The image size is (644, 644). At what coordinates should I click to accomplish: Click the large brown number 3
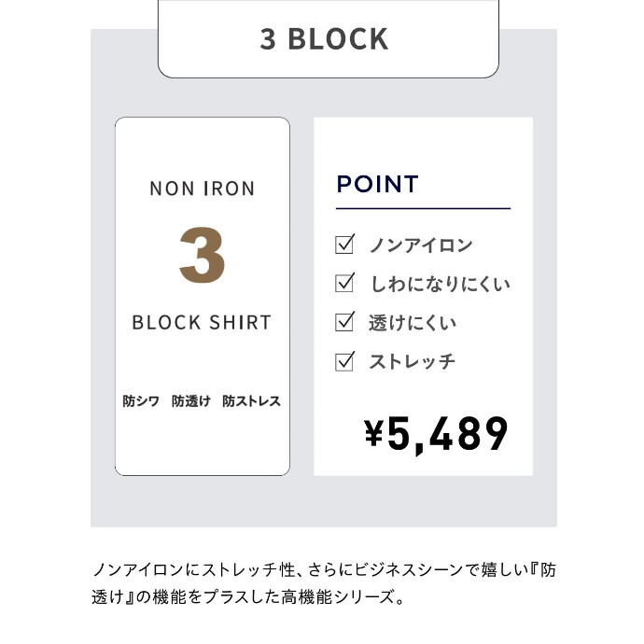[203, 255]
